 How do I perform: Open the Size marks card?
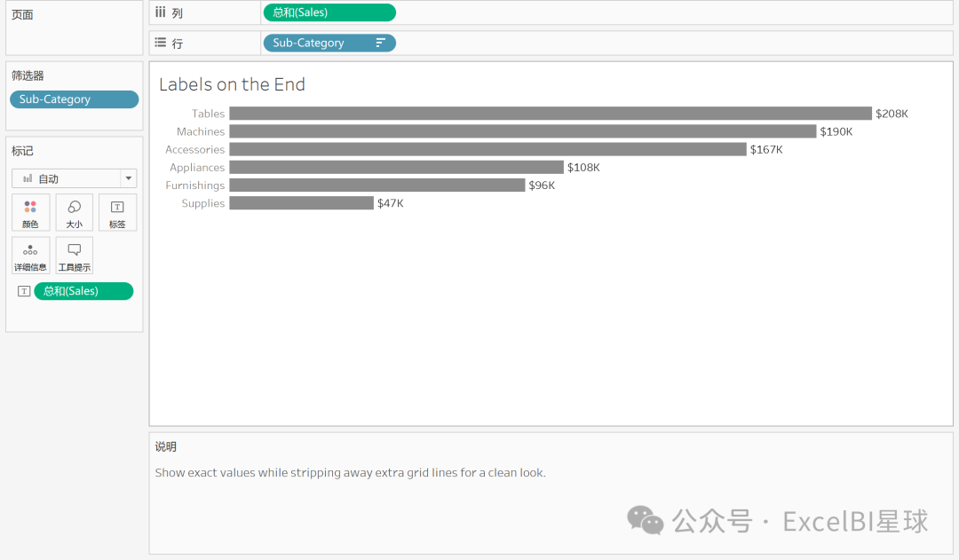coord(74,212)
